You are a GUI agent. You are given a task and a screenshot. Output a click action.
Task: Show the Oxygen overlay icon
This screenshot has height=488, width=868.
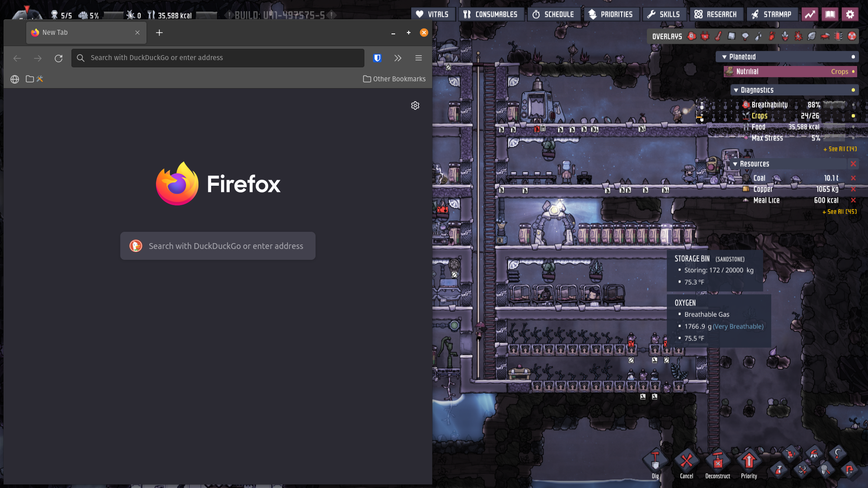click(691, 36)
